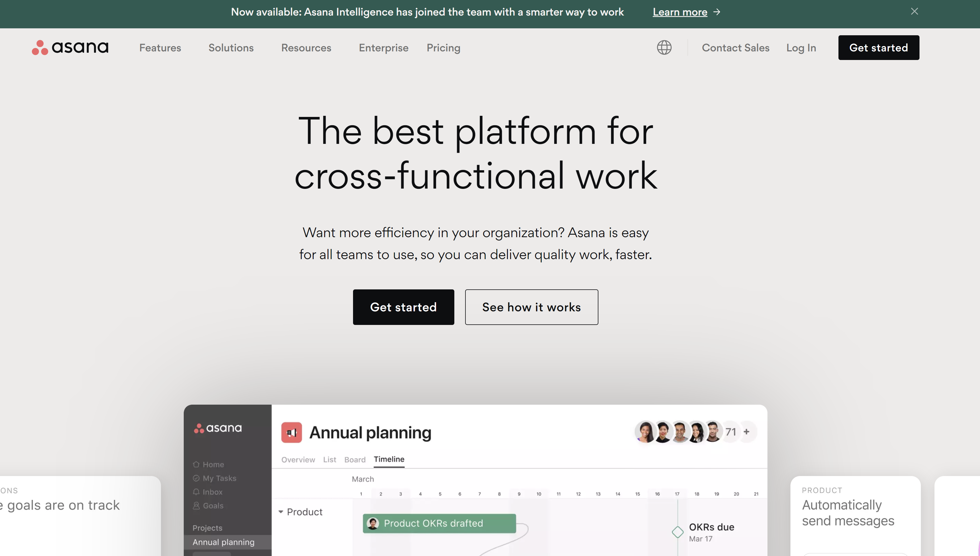Open the Resources menu

306,48
